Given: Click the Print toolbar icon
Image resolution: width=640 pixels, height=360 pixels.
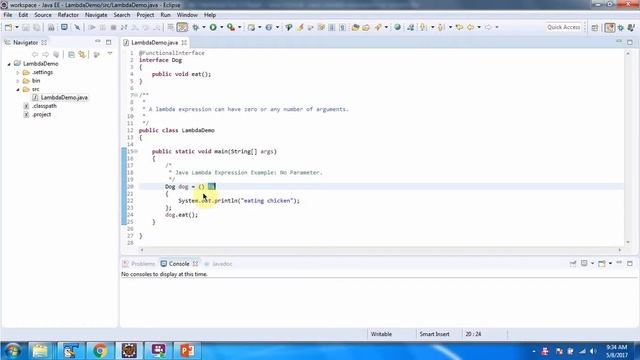Looking at the screenshot, I should tap(51, 27).
